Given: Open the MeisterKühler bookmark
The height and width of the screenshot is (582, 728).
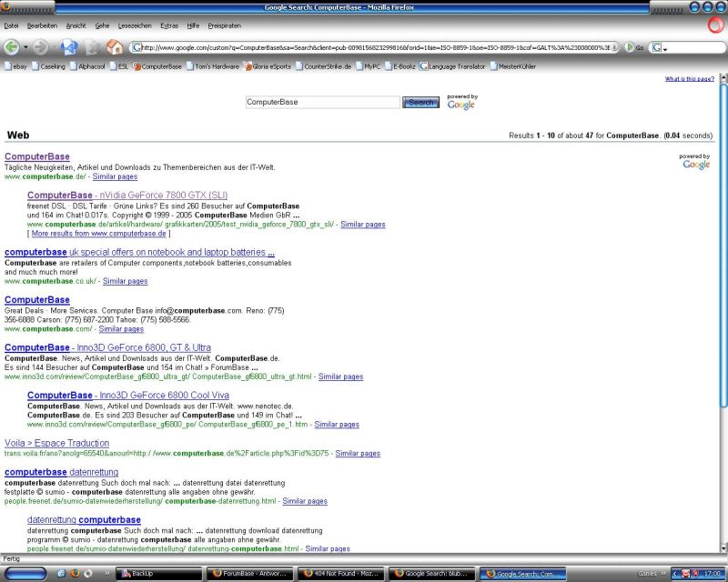Looking at the screenshot, I should coord(513,66).
